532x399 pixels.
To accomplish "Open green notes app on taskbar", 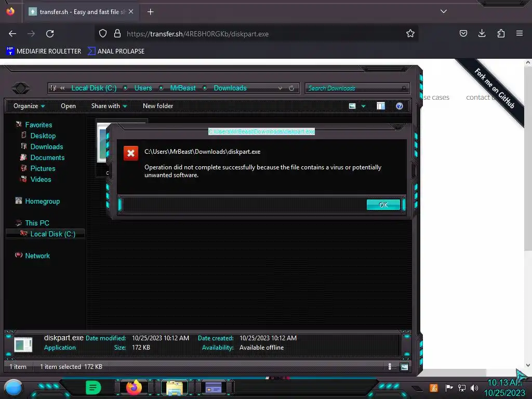I will 94,388.
